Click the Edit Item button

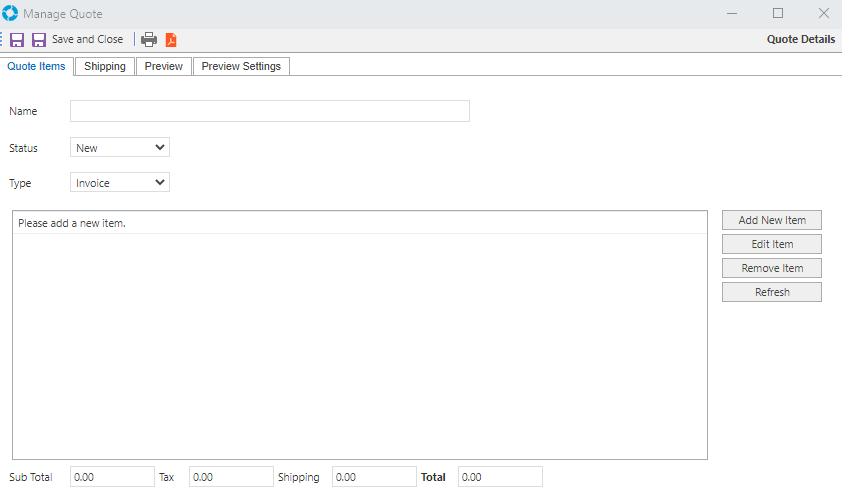coord(771,244)
